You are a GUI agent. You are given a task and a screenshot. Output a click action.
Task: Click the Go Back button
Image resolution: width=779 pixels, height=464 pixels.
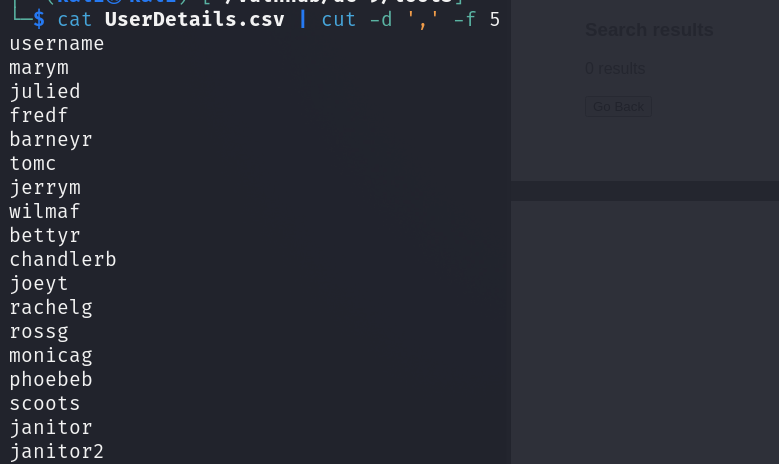[x=618, y=107]
